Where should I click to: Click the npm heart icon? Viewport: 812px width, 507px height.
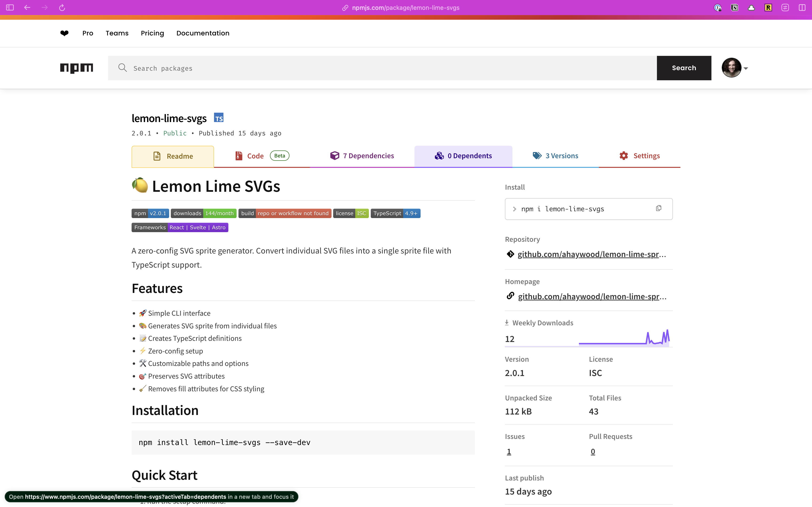(64, 33)
